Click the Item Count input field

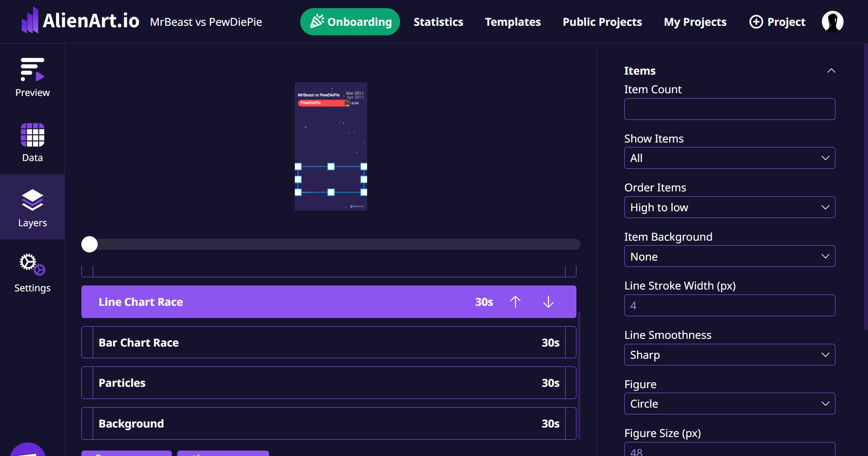coord(730,109)
